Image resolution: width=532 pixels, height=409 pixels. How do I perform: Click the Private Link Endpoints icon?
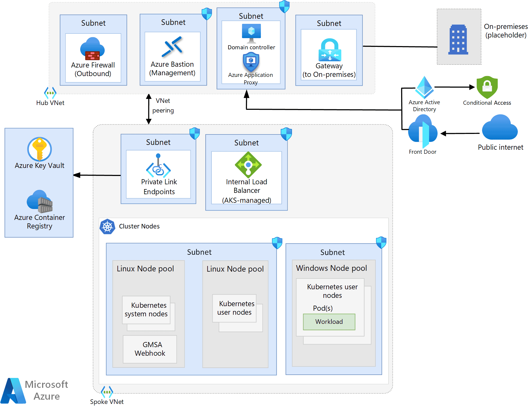158,166
